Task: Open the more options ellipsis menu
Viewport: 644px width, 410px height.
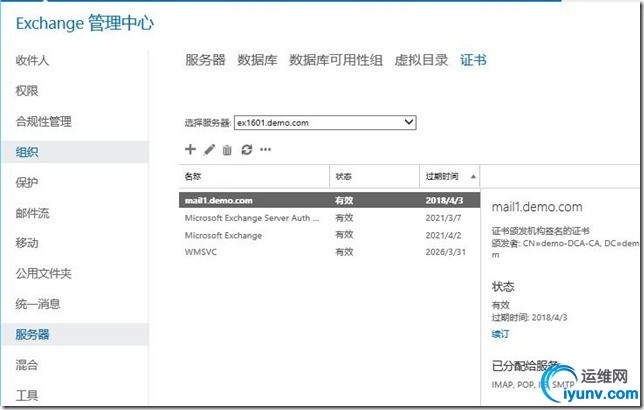Action: coord(265,150)
